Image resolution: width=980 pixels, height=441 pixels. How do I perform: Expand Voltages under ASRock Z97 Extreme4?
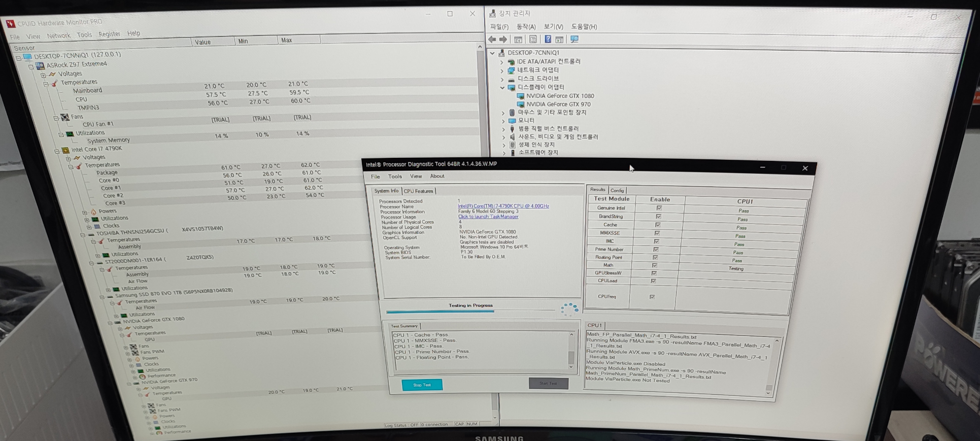pyautogui.click(x=43, y=76)
